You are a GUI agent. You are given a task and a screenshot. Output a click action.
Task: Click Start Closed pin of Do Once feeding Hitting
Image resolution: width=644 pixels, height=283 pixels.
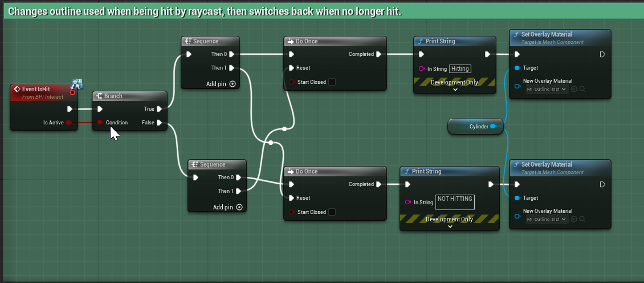click(291, 82)
